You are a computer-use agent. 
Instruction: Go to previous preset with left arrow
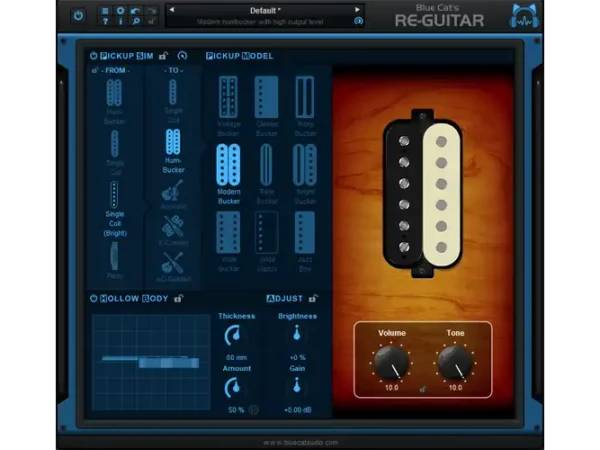[172, 10]
